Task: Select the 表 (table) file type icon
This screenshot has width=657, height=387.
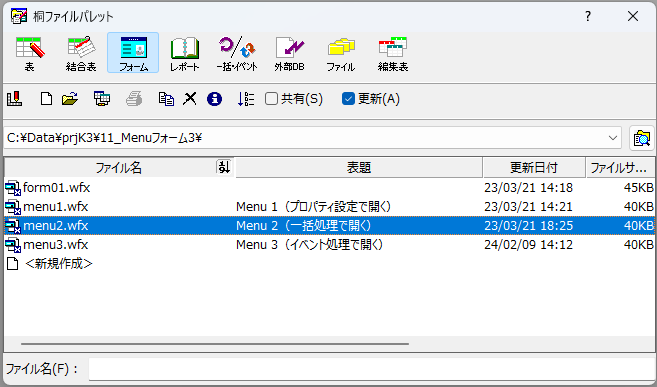Action: tap(29, 53)
